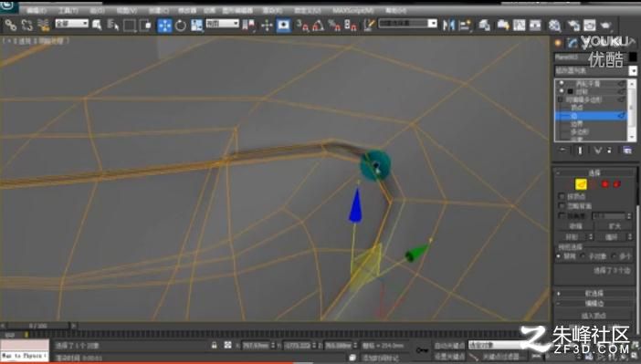The height and width of the screenshot is (364, 641).
Task: Open the Group menu in the menu bar
Action: pos(97,10)
